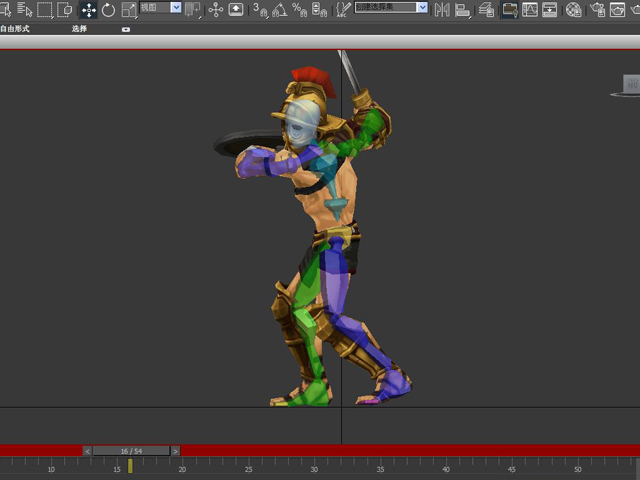Open the Rendered Frame Window
The width and height of the screenshot is (640, 480).
[617, 9]
